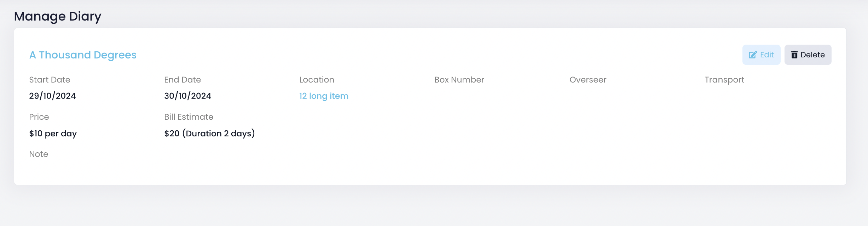Image resolution: width=868 pixels, height=226 pixels.
Task: Click the pencil icon on the Edit button
Action: pos(753,55)
